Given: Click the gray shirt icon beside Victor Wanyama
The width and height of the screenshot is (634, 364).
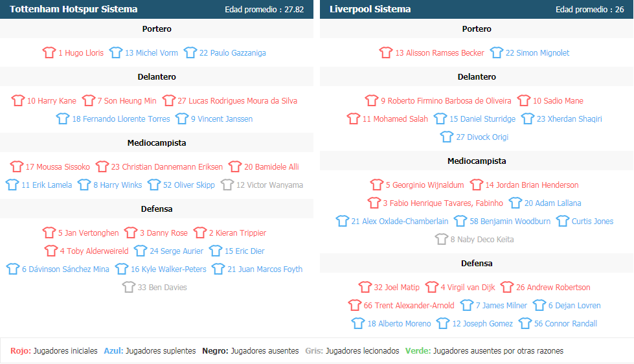Looking at the screenshot, I should coord(227,185).
